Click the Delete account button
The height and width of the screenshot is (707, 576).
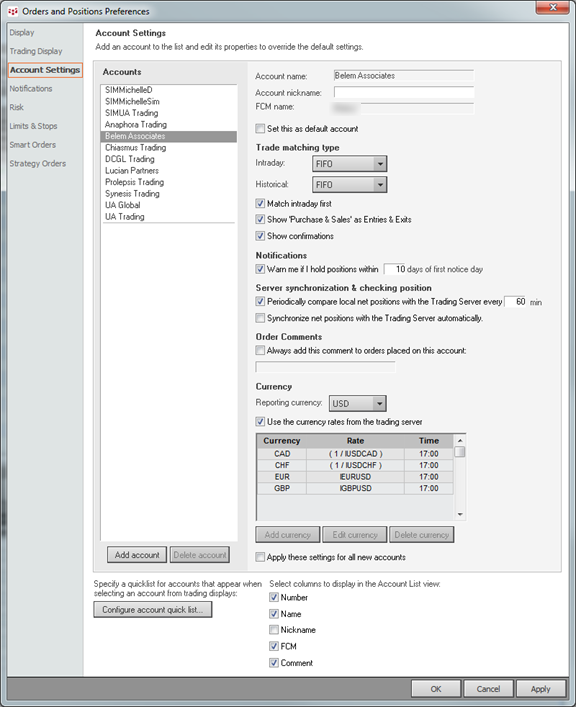click(200, 555)
